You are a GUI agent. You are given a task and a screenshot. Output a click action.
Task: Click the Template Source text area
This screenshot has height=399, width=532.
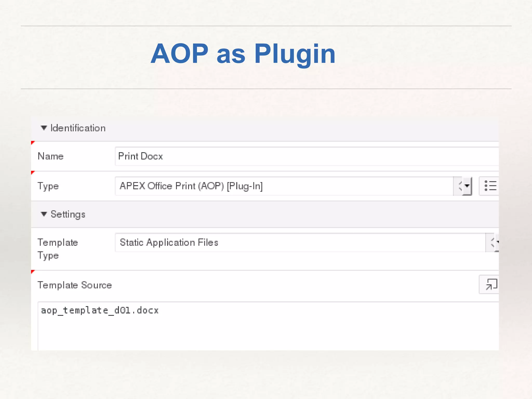pos(268,326)
